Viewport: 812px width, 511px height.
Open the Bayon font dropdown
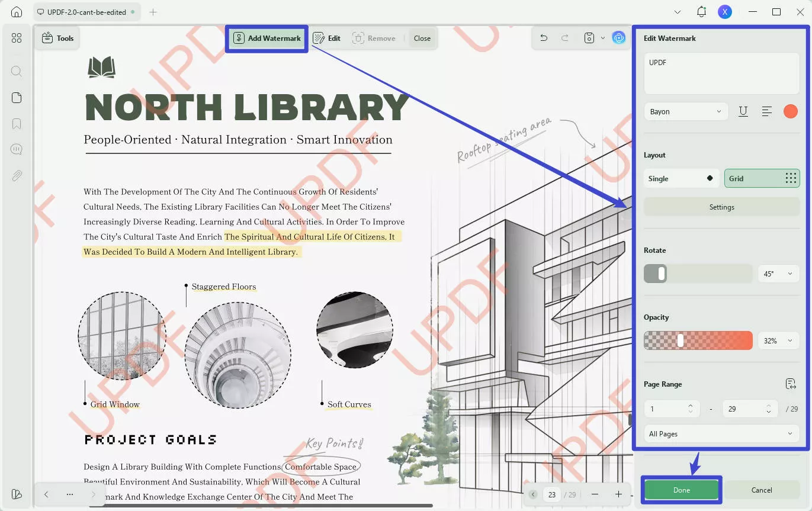686,111
